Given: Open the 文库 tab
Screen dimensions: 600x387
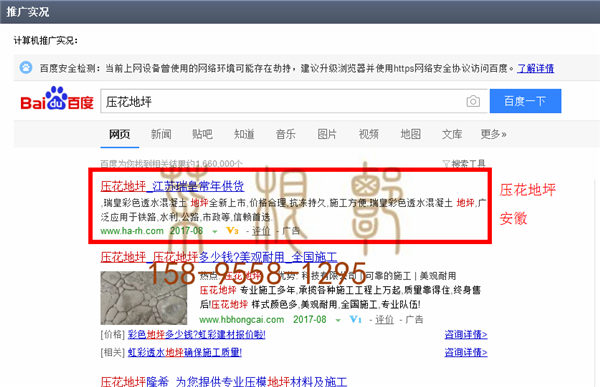Looking at the screenshot, I should pos(452,134).
